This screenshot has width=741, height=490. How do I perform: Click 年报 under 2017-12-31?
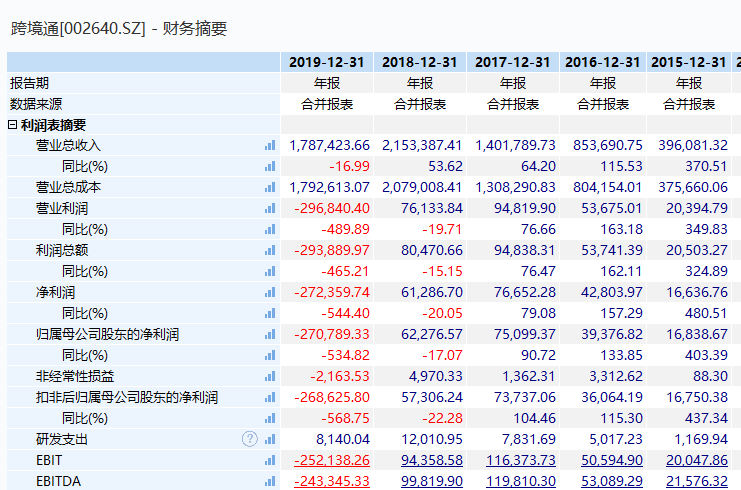[x=513, y=83]
